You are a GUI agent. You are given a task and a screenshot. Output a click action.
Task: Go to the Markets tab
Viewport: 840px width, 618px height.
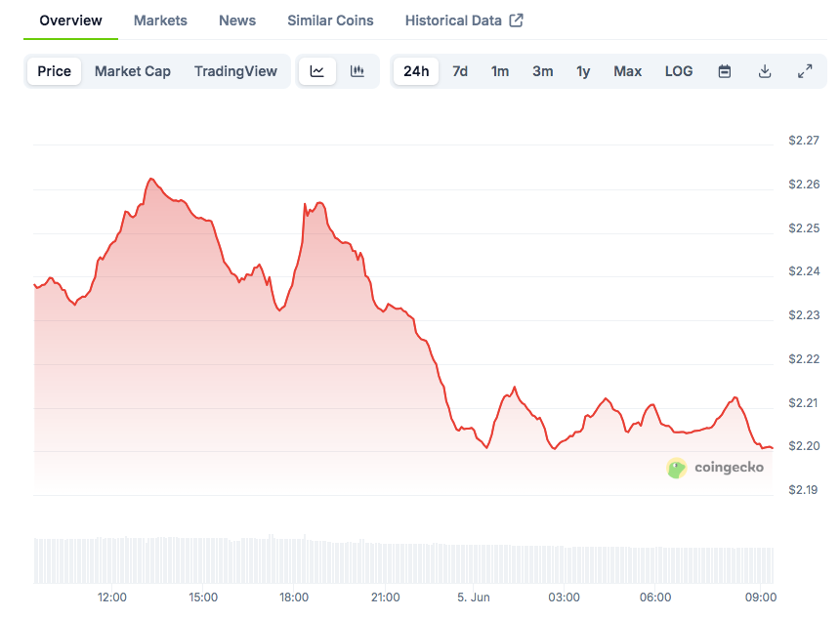point(160,21)
